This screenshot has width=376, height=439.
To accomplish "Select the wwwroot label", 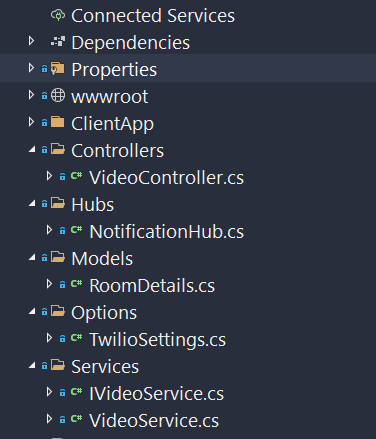I will tap(110, 97).
